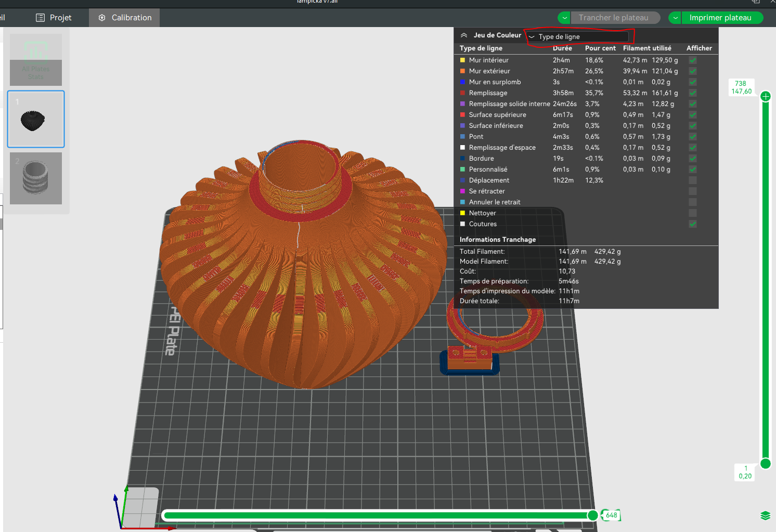Select the plate 2 thumbnail
776x532 pixels.
(36, 178)
